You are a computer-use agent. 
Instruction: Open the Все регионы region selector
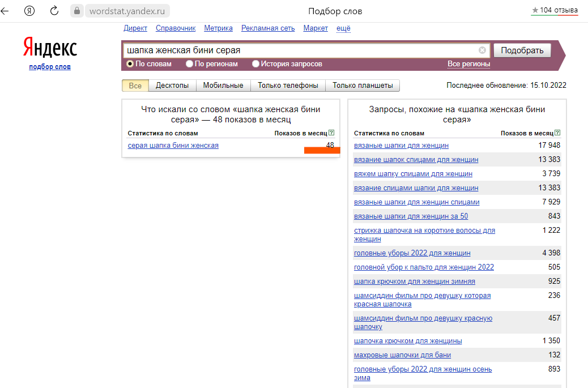pyautogui.click(x=468, y=64)
